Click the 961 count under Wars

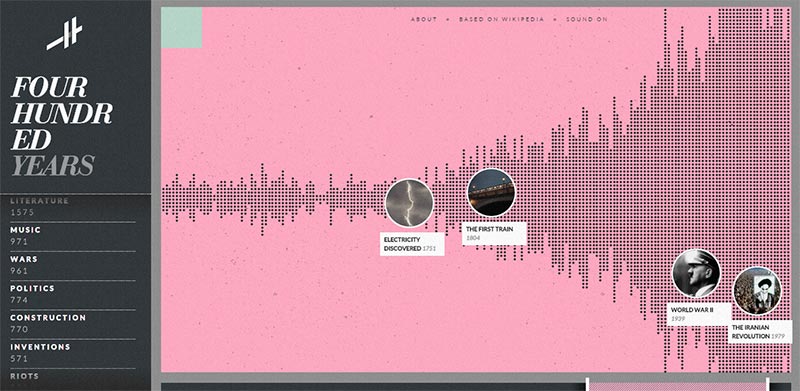[19, 271]
